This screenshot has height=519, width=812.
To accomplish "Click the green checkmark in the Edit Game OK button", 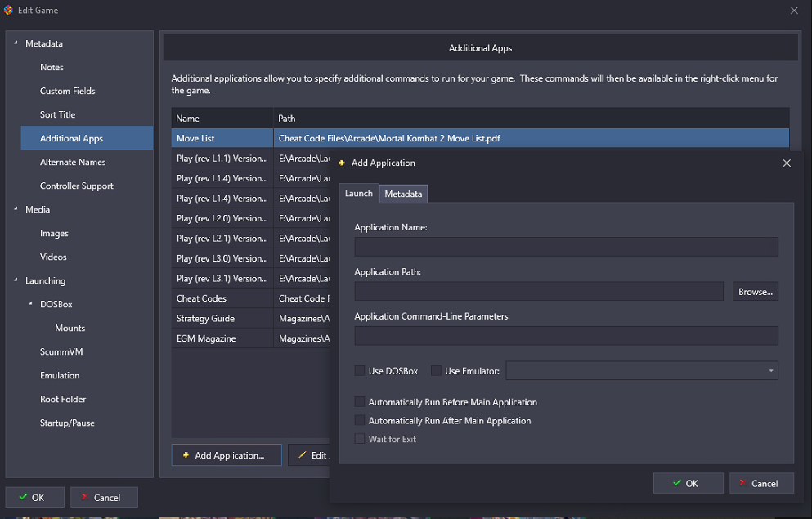I will pyautogui.click(x=22, y=497).
